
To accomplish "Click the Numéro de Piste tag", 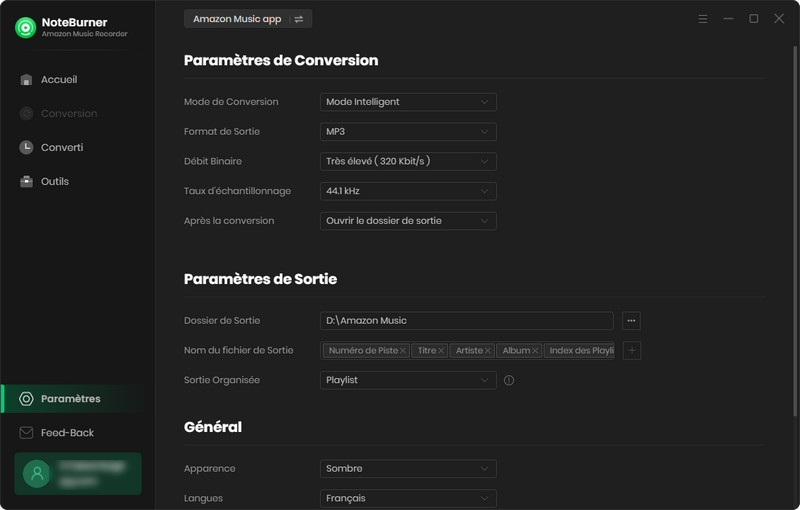I will click(x=366, y=351).
